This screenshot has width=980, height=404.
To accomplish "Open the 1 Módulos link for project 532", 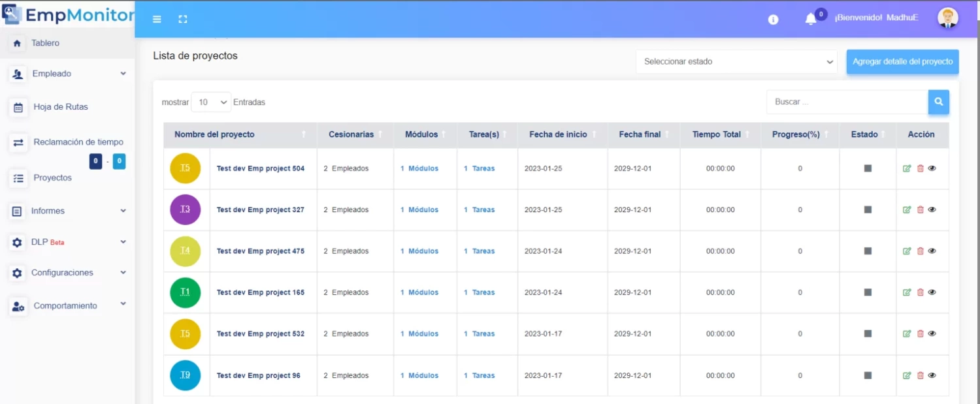I will pyautogui.click(x=419, y=334).
